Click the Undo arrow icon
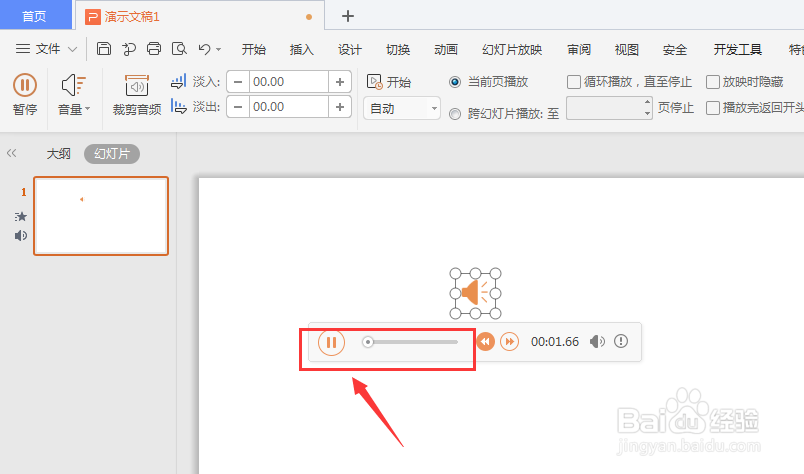The image size is (804, 474). (205, 49)
